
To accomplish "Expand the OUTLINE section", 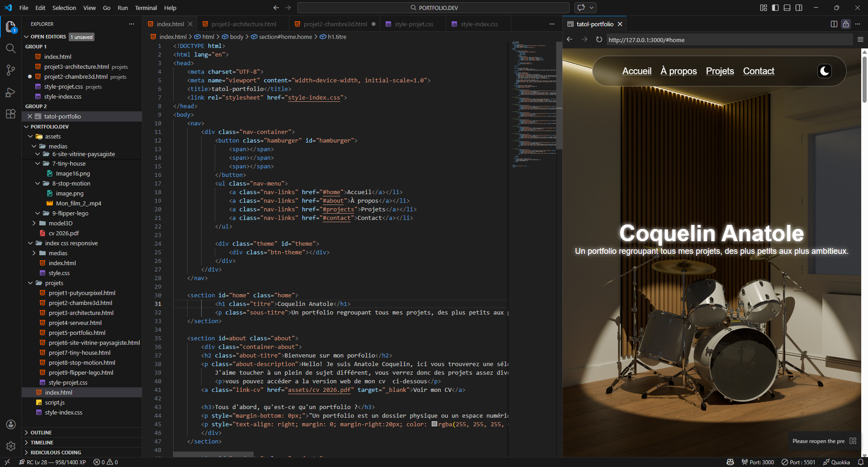I will (41, 433).
